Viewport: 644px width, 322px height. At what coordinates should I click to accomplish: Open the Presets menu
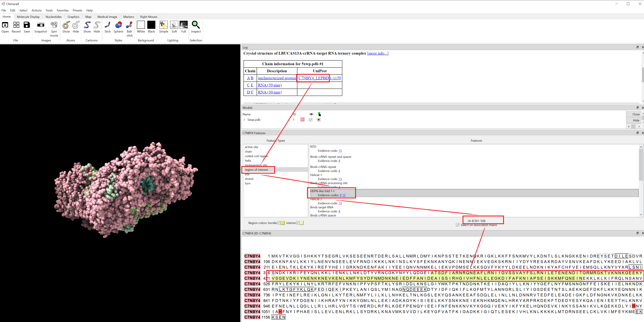tap(77, 10)
